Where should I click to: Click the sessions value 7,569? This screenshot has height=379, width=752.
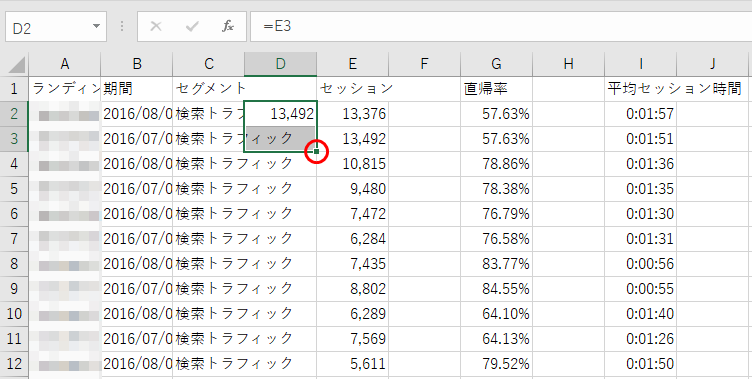point(352,338)
